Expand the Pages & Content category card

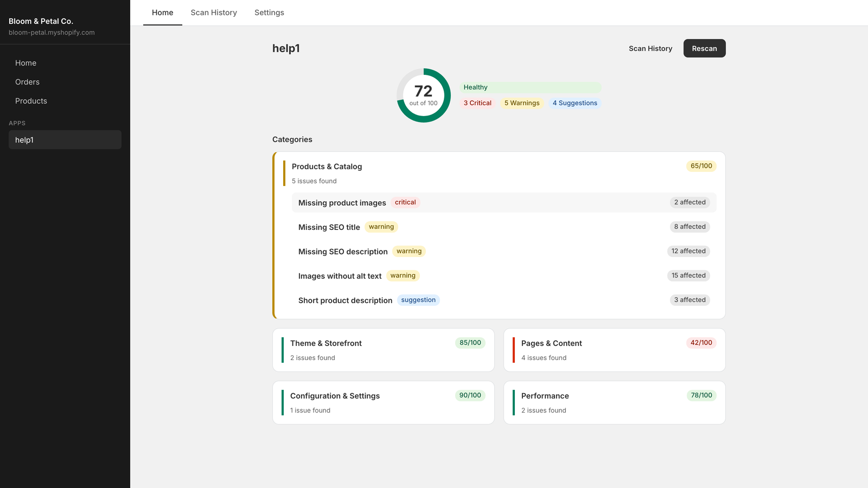click(x=615, y=350)
